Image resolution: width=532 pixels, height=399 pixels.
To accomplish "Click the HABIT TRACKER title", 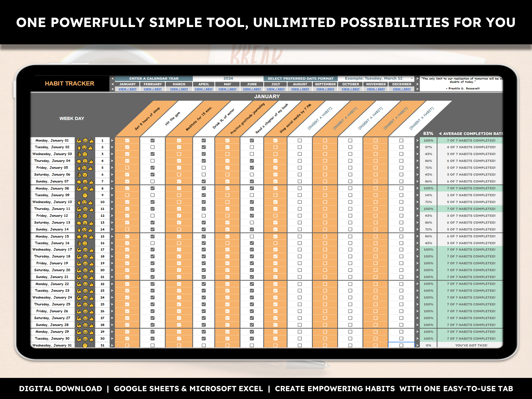I will pyautogui.click(x=70, y=84).
